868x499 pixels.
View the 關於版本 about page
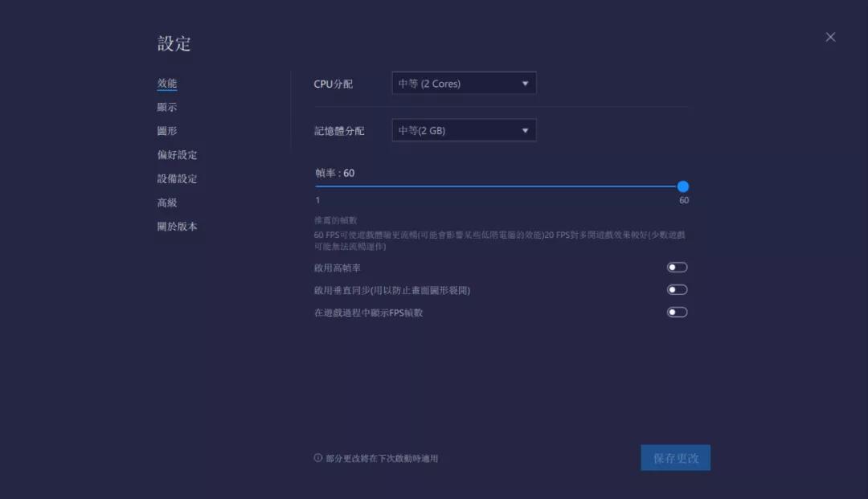pyautogui.click(x=174, y=227)
